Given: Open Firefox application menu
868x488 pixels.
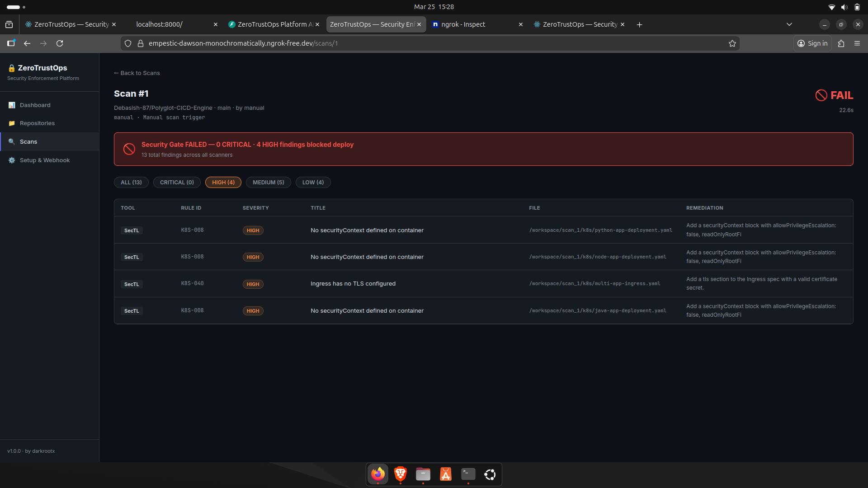Looking at the screenshot, I should coord(857,43).
